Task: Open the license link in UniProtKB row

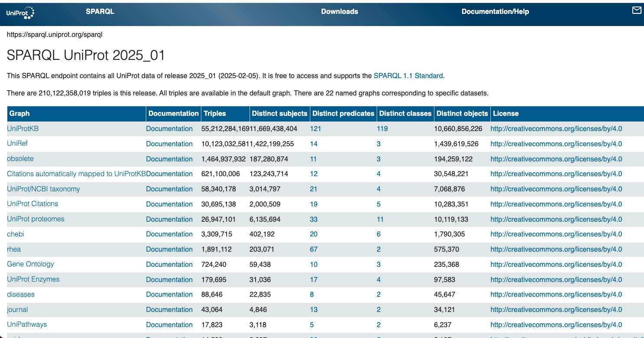Action: (x=556, y=128)
